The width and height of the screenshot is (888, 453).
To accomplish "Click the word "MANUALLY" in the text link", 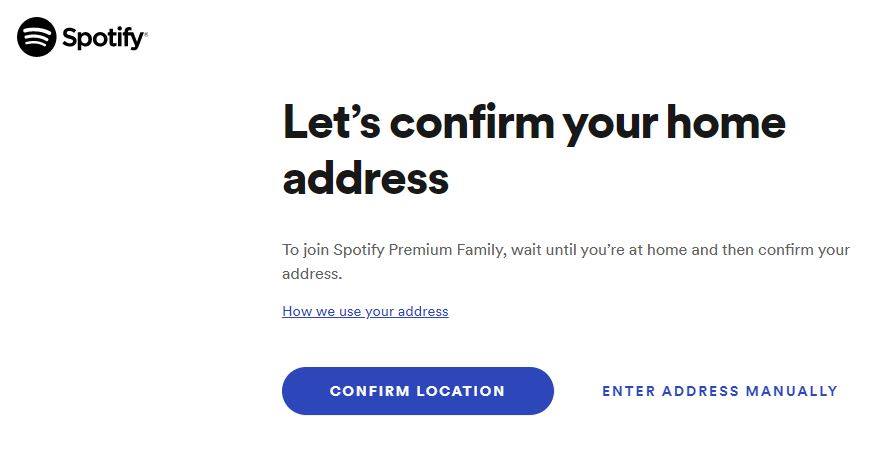I will coord(792,391).
